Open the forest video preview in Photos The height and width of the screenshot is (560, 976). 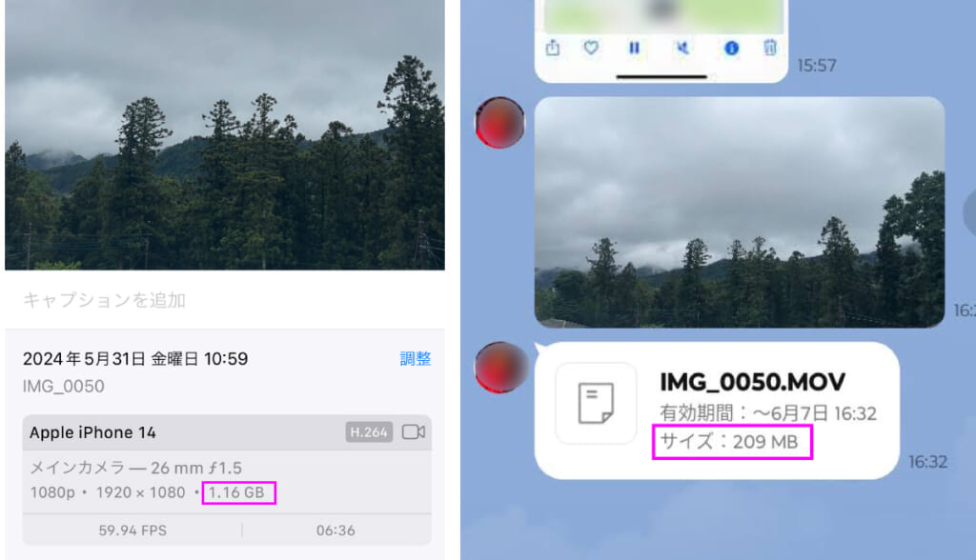[225, 135]
